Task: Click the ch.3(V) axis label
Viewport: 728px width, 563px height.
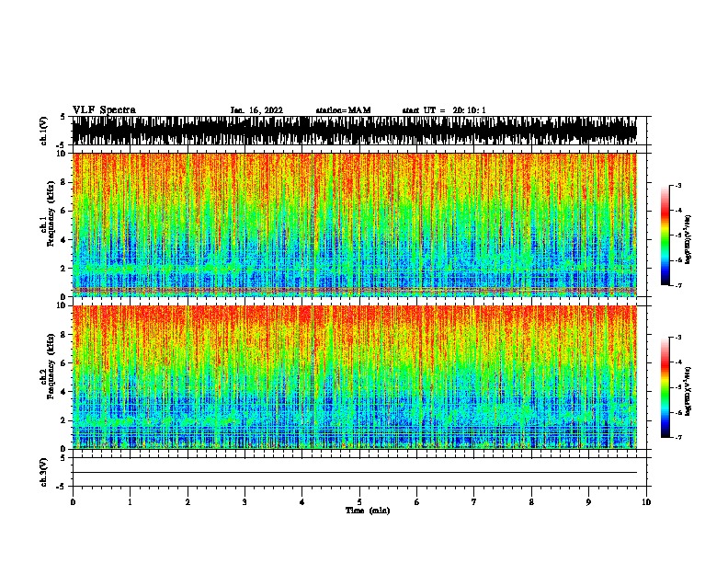Action: [x=44, y=472]
